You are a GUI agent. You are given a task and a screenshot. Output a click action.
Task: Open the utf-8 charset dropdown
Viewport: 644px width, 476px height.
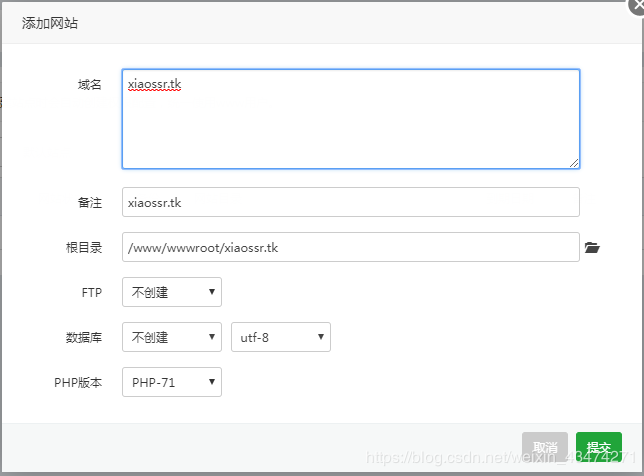click(281, 337)
